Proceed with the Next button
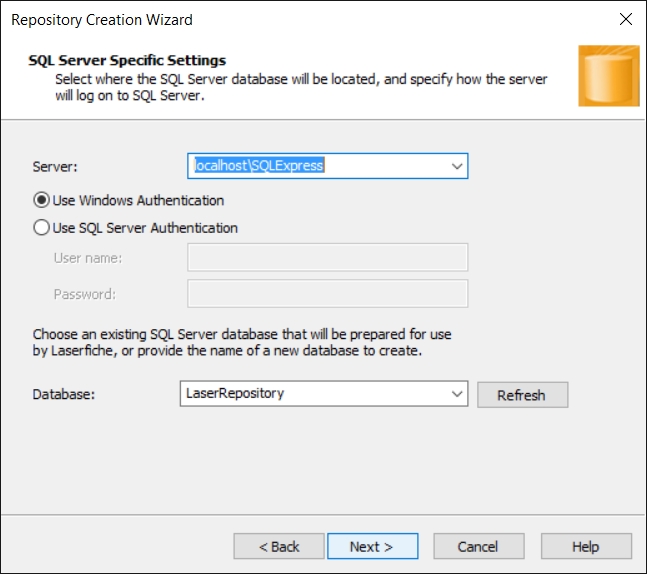The image size is (647, 574). pyautogui.click(x=373, y=546)
